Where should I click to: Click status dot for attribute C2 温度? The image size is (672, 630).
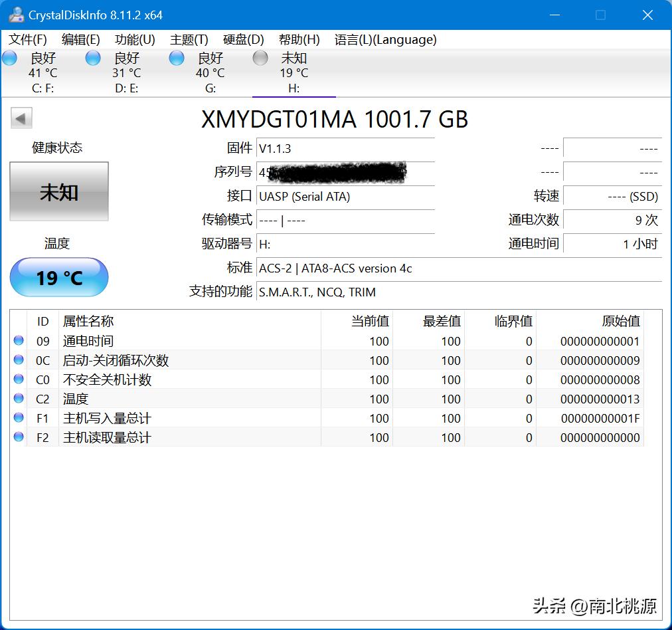pos(19,399)
